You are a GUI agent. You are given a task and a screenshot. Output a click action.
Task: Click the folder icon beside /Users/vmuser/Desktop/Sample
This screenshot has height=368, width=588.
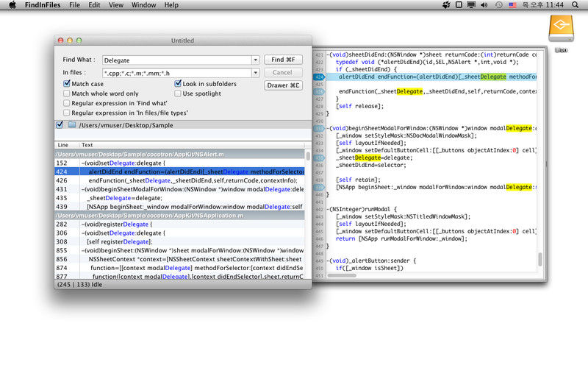pos(72,124)
